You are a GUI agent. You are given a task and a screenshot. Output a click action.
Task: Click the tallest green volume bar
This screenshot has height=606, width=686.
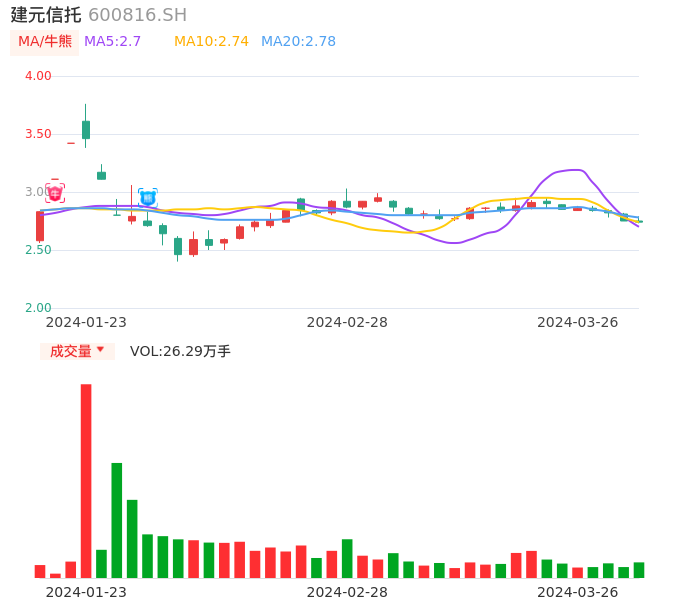pyautogui.click(x=117, y=520)
